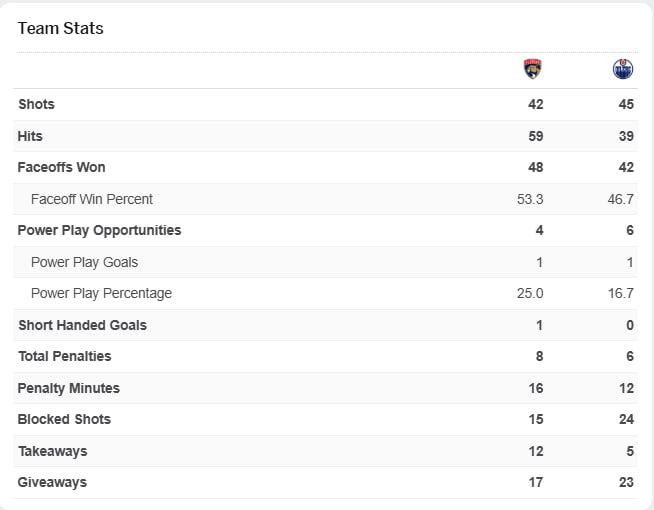Click the Total Penalties label
Screen dimensions: 654x510
(65, 356)
